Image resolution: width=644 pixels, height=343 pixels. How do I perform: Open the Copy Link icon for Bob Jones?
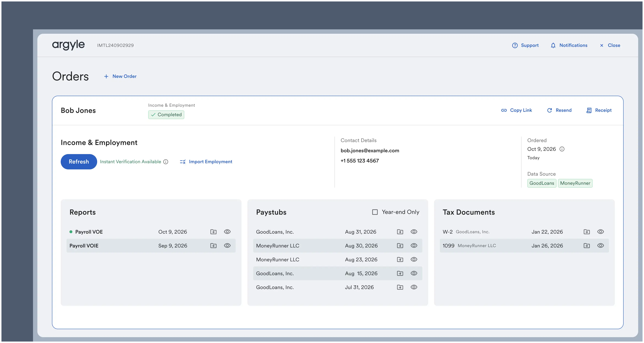(x=504, y=110)
